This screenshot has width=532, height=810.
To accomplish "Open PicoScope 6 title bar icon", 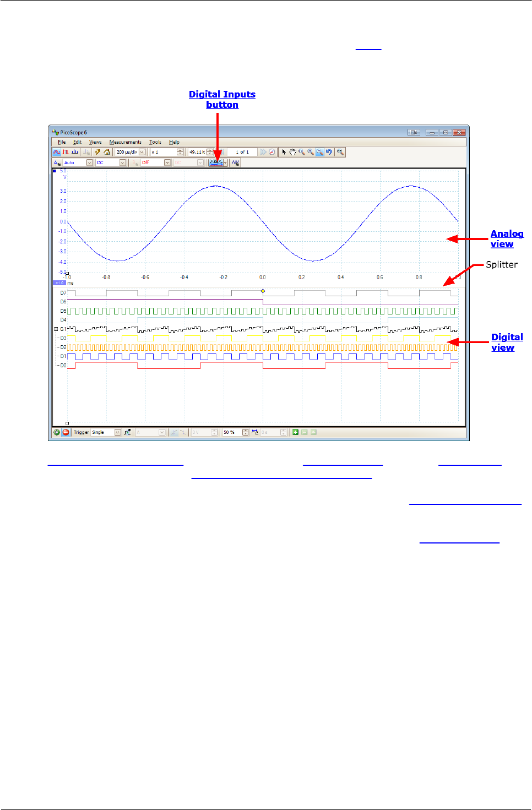I will click(x=55, y=132).
